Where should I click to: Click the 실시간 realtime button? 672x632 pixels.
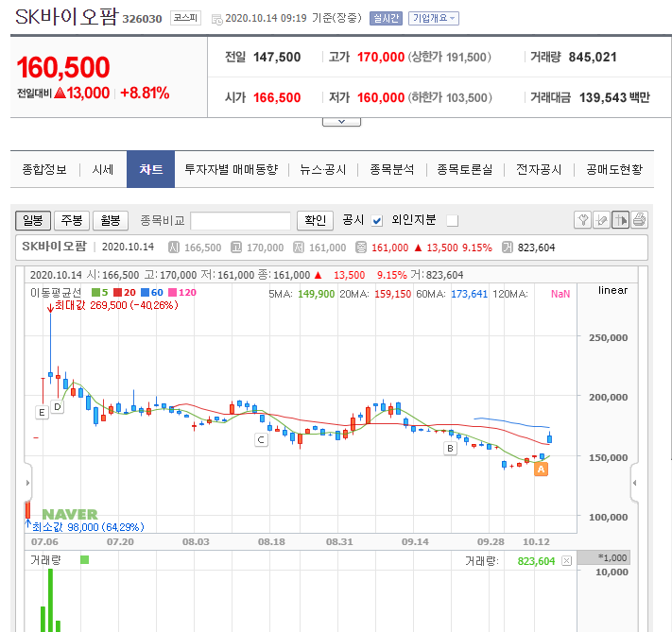pyautogui.click(x=386, y=18)
